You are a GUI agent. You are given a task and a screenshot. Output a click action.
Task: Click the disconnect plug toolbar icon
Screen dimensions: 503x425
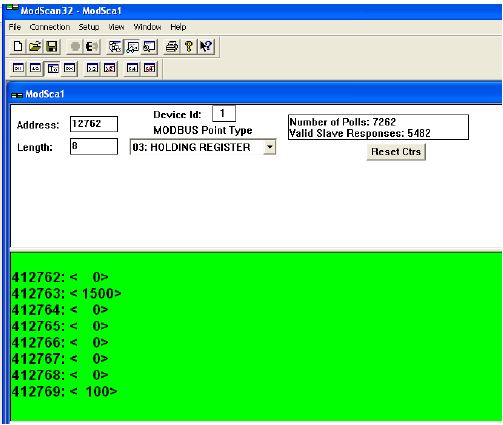[92, 47]
